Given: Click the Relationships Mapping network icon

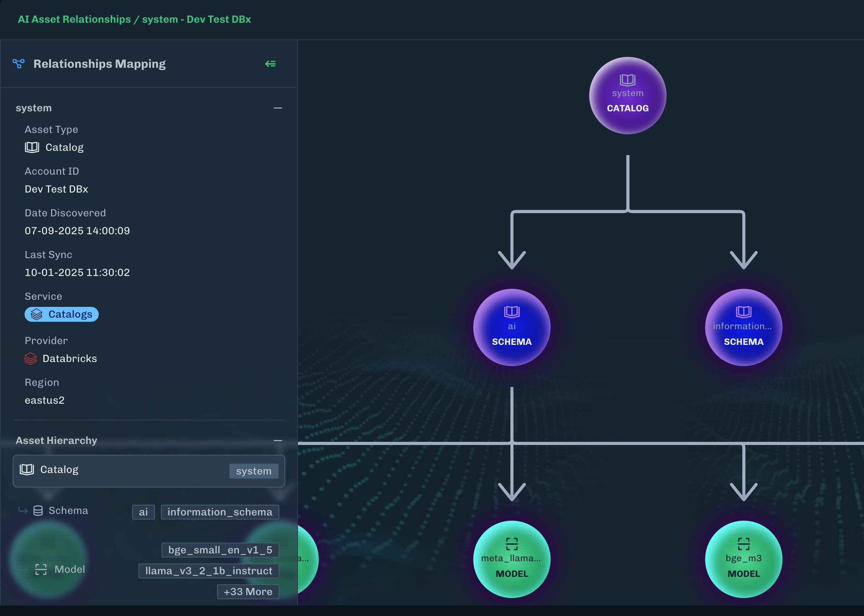Looking at the screenshot, I should [x=19, y=64].
